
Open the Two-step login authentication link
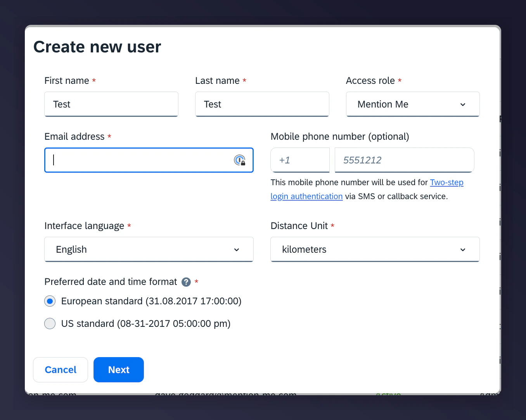tap(447, 182)
